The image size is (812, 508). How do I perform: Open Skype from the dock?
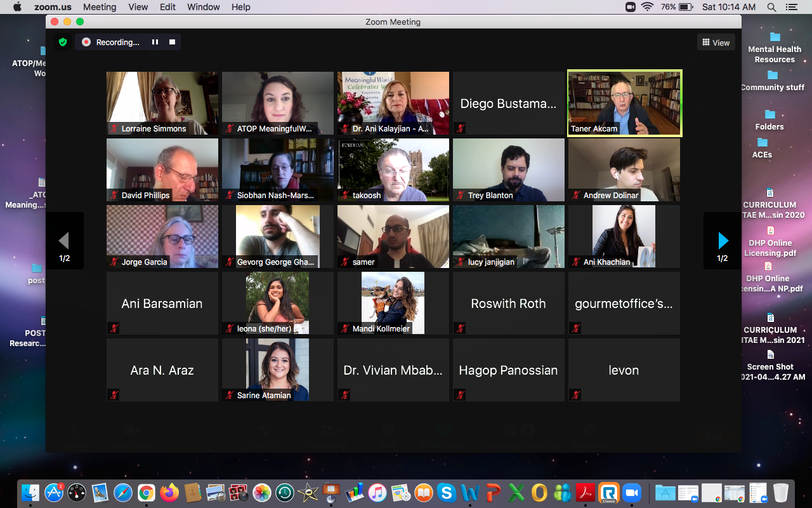(x=447, y=493)
